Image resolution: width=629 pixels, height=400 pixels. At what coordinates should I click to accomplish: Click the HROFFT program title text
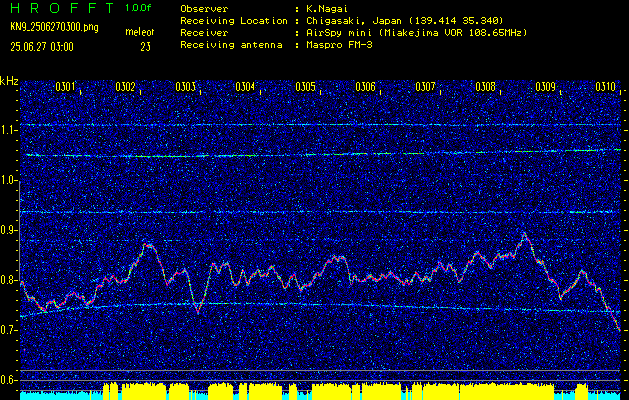click(62, 8)
